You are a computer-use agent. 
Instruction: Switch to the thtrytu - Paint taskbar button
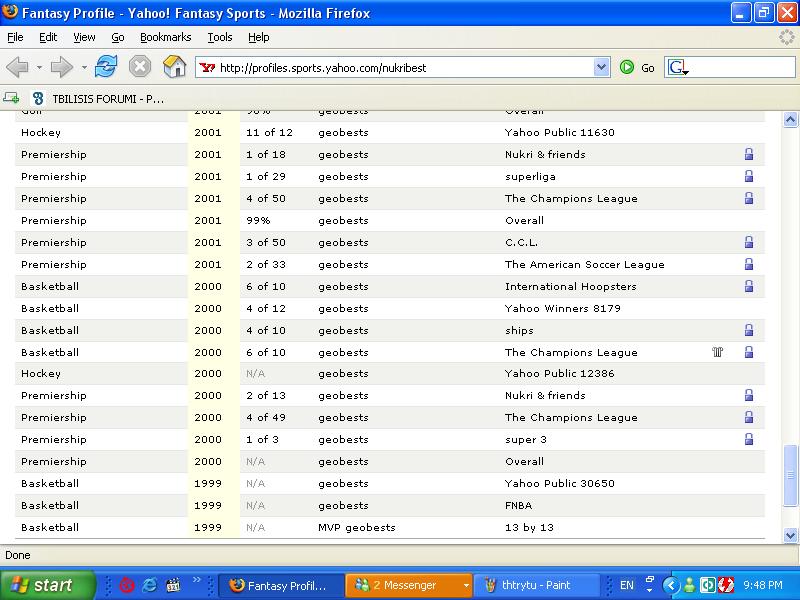click(537, 585)
